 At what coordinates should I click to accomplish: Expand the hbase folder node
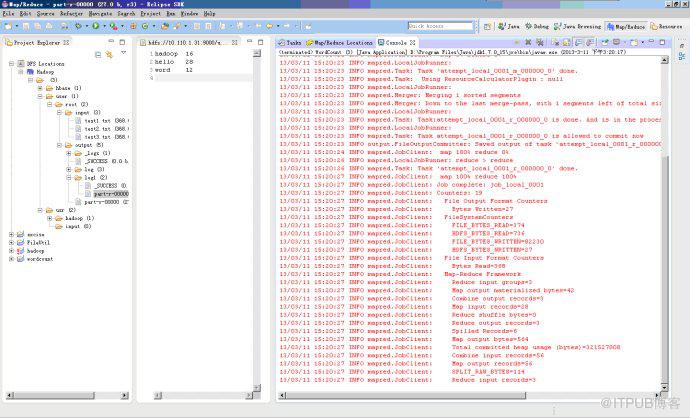(x=40, y=88)
